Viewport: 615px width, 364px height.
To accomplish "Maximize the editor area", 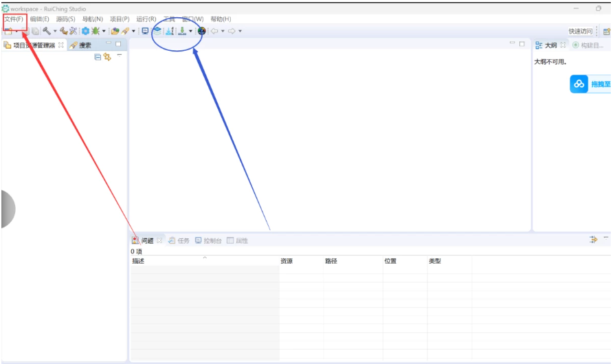I will coord(522,44).
